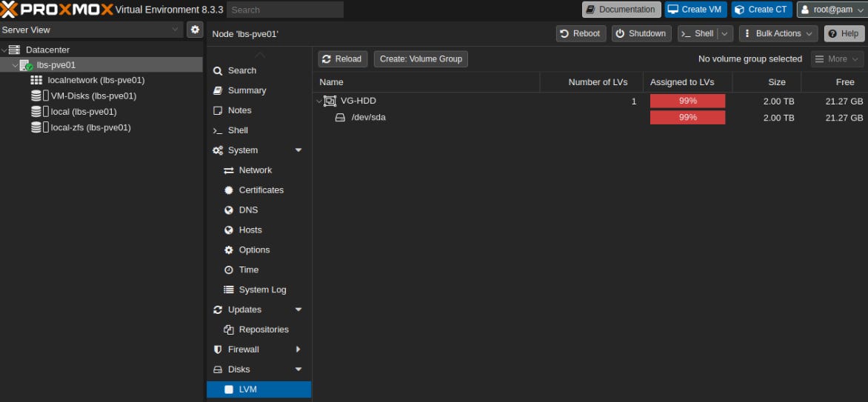The width and height of the screenshot is (868, 402).
Task: Open the root@pam user menu
Action: tap(832, 10)
